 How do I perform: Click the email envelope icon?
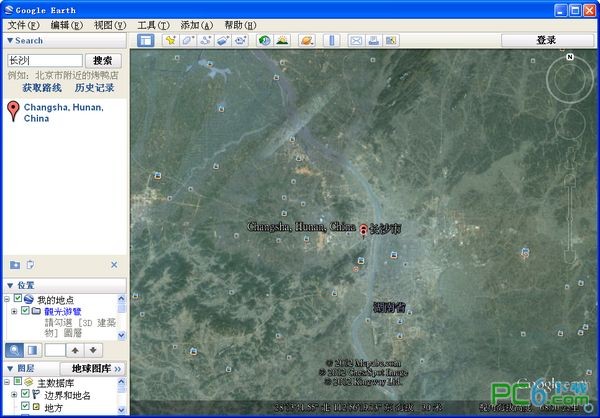point(356,40)
